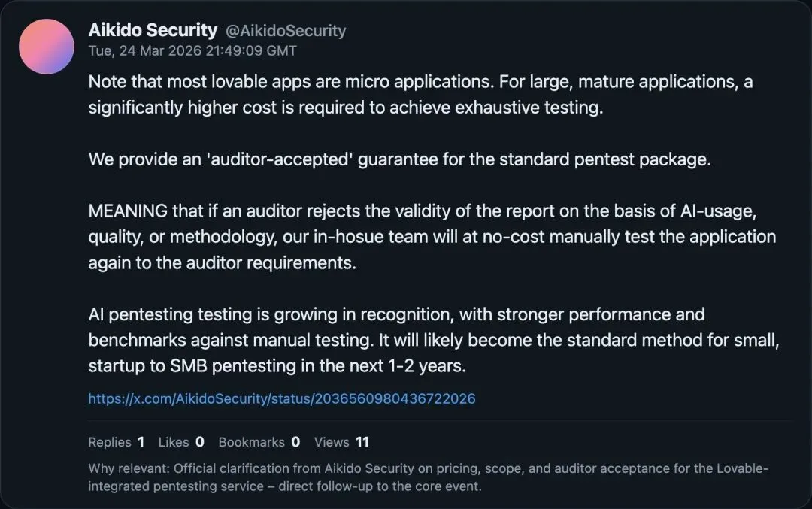
Task: Click the Replies label
Action: click(x=110, y=442)
